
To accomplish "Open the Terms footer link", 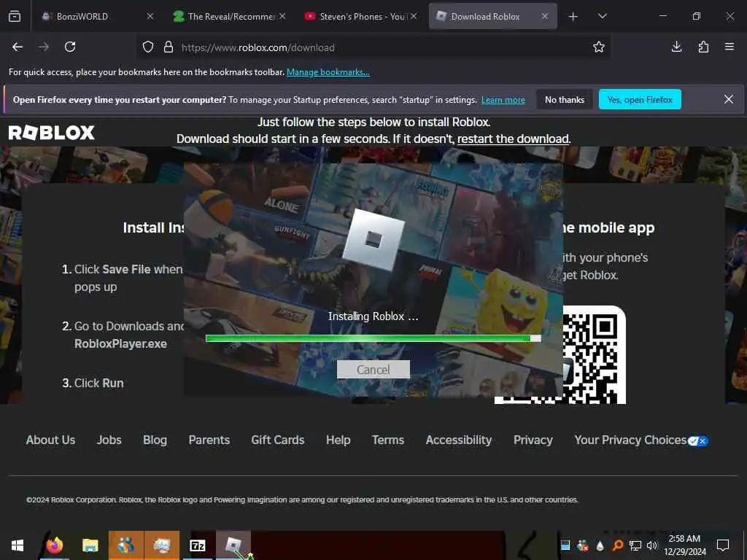I will pyautogui.click(x=388, y=440).
